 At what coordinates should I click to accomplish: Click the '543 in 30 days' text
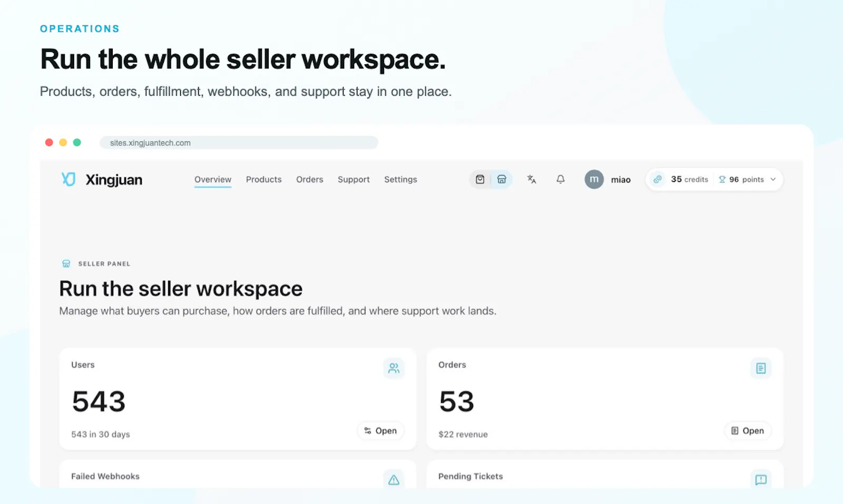click(x=101, y=434)
